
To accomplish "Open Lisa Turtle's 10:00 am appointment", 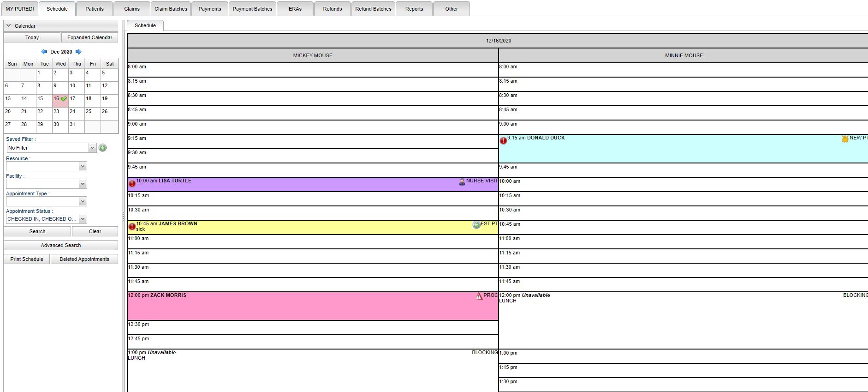I will [313, 184].
